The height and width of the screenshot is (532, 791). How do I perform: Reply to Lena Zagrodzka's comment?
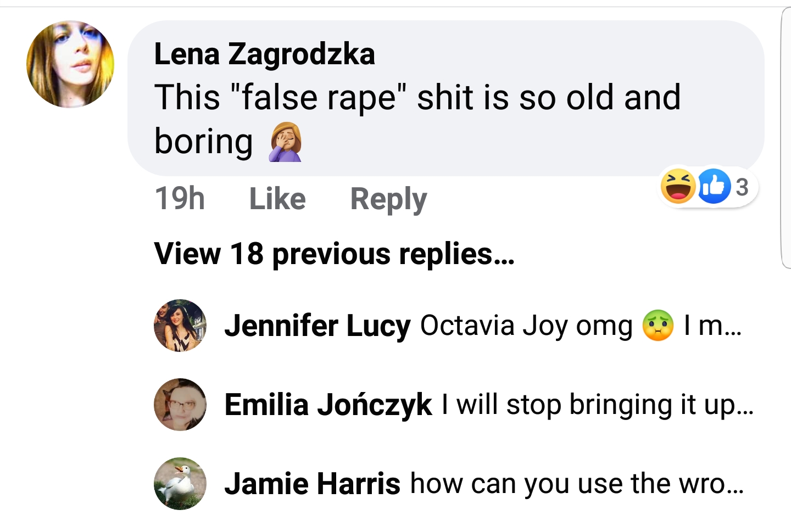(388, 199)
